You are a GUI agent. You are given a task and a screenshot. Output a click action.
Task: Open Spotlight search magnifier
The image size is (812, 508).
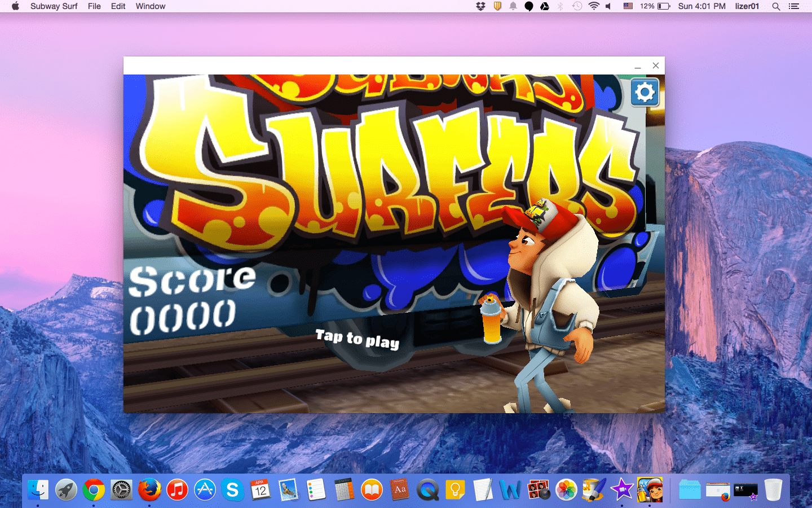point(776,6)
